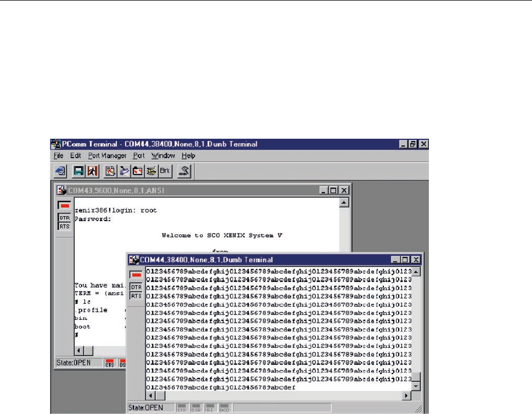Click the fourth toolbar icon with document and pencil
The height and width of the screenshot is (414, 532).
110,171
